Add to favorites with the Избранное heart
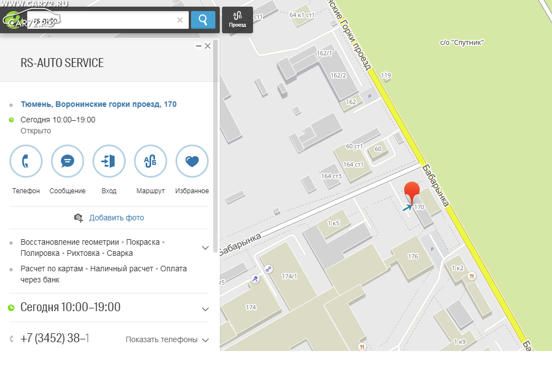 point(192,161)
